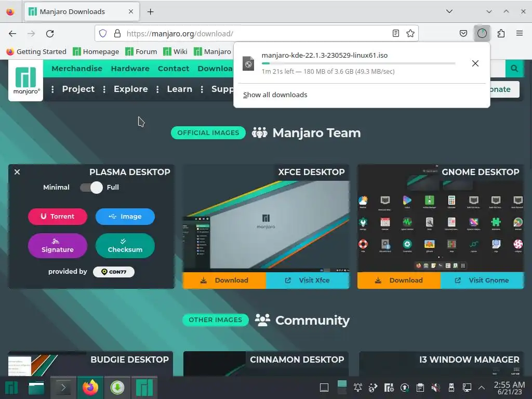Download the XFCE Desktop image

click(x=224, y=280)
